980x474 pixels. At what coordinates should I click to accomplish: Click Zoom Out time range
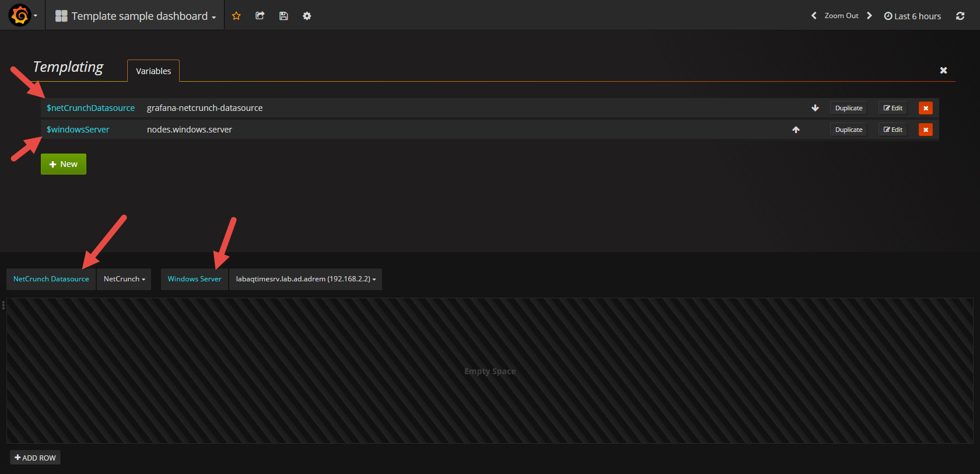pyautogui.click(x=841, y=16)
